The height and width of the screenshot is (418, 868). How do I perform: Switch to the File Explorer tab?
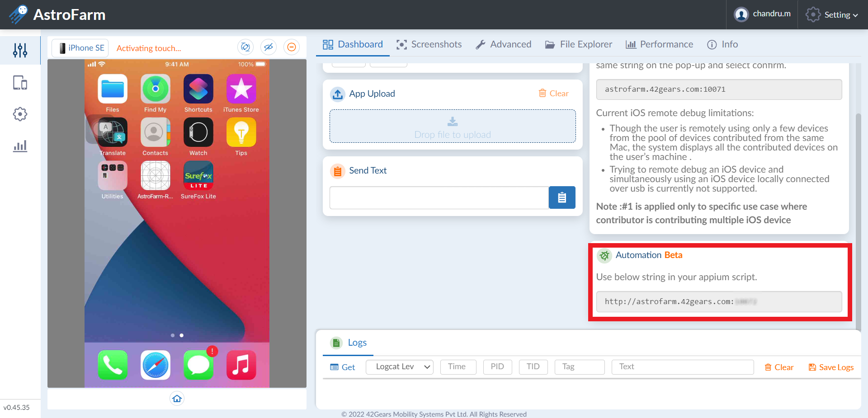tap(578, 44)
